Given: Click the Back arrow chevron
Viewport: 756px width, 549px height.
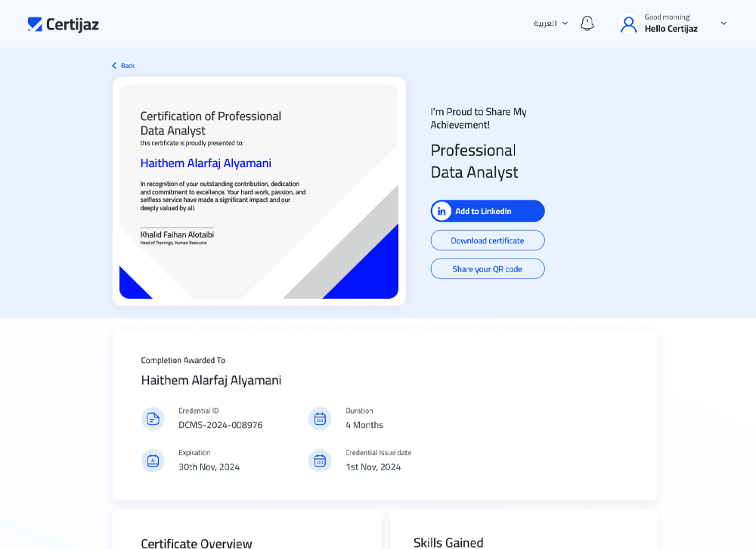Looking at the screenshot, I should tap(114, 66).
